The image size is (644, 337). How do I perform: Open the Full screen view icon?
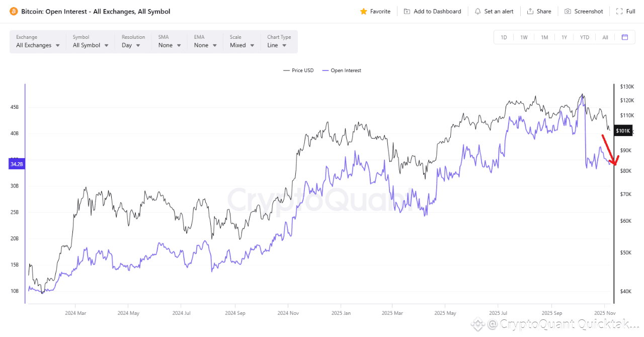pyautogui.click(x=619, y=11)
